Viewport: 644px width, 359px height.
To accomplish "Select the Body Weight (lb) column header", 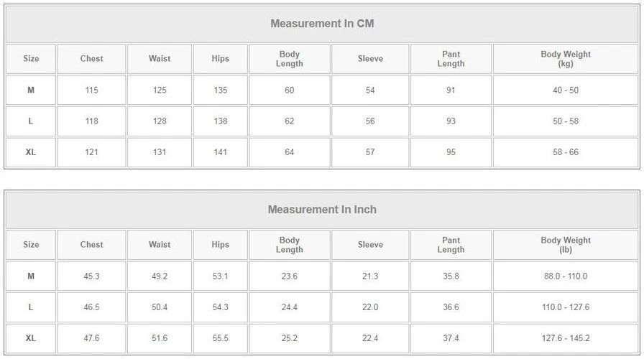I will (x=566, y=245).
